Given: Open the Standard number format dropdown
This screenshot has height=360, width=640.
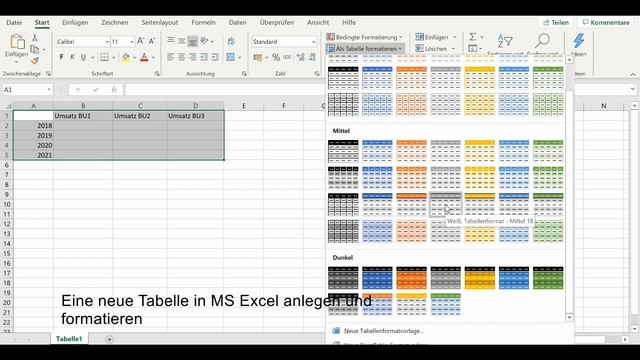Looking at the screenshot, I should (x=313, y=42).
